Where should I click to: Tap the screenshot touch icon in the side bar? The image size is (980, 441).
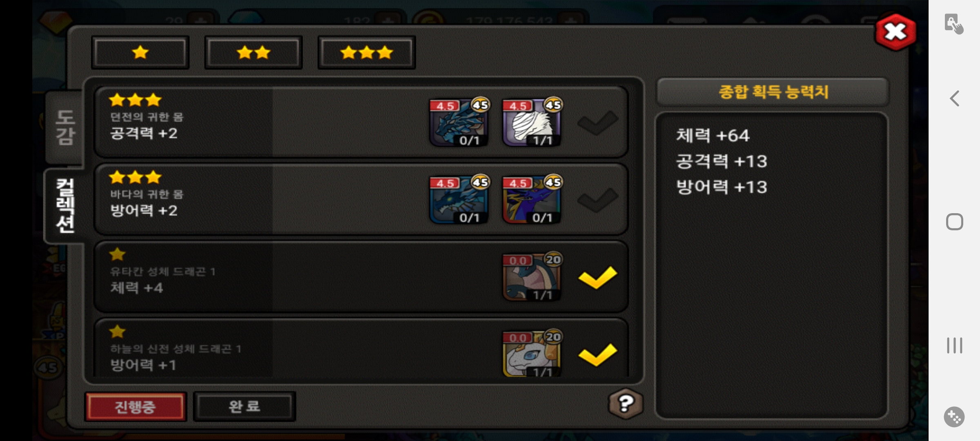tap(953, 24)
